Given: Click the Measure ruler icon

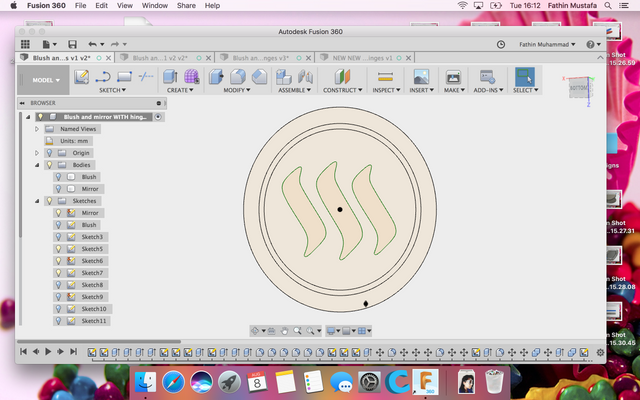Looking at the screenshot, I should pos(385,77).
